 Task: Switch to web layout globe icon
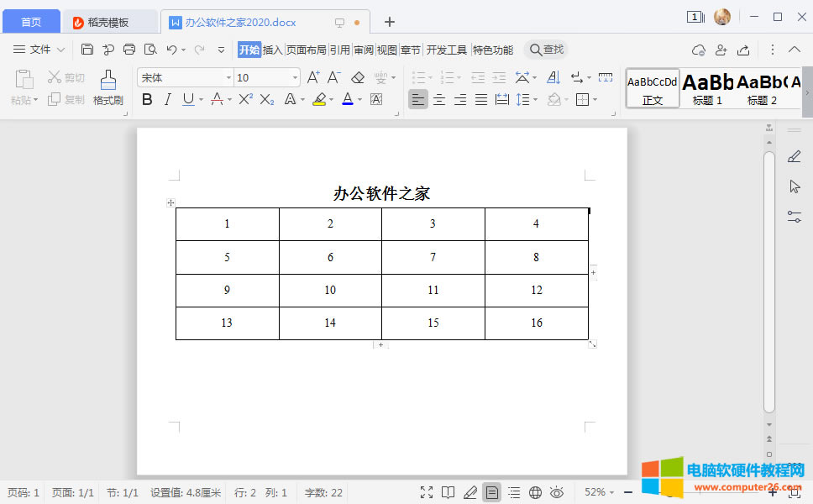point(535,492)
